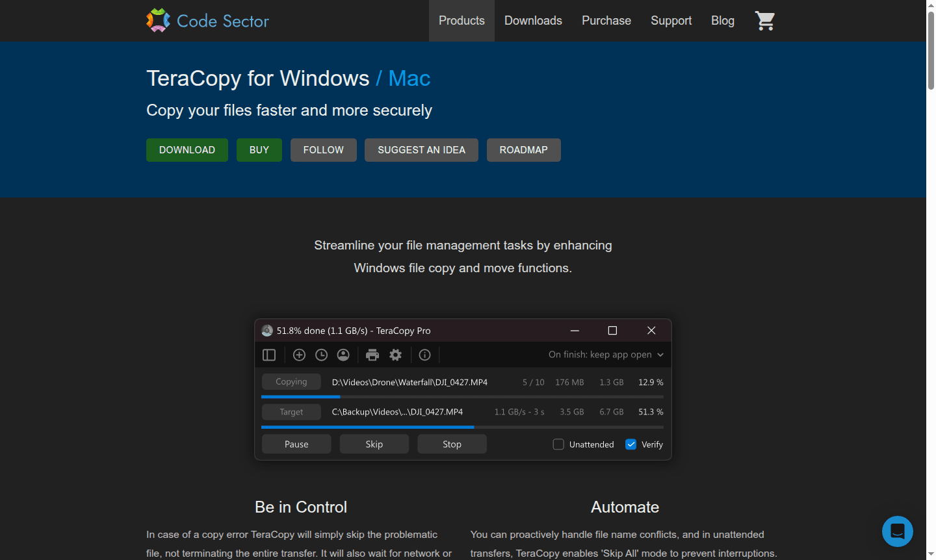Screen dimensions: 936x560
Task: Open the print report icon
Action: pyautogui.click(x=372, y=355)
